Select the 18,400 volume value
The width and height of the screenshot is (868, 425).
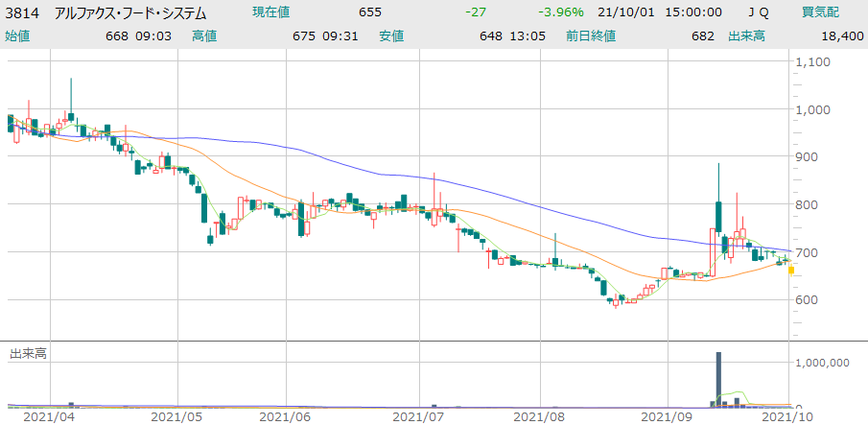point(841,35)
